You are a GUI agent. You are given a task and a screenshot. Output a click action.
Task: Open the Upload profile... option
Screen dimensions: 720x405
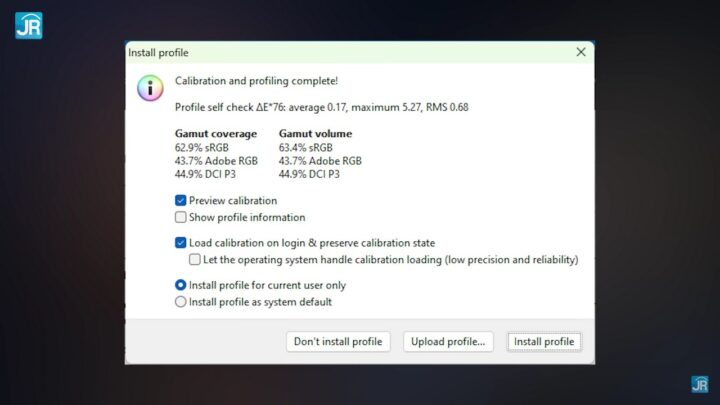point(449,342)
